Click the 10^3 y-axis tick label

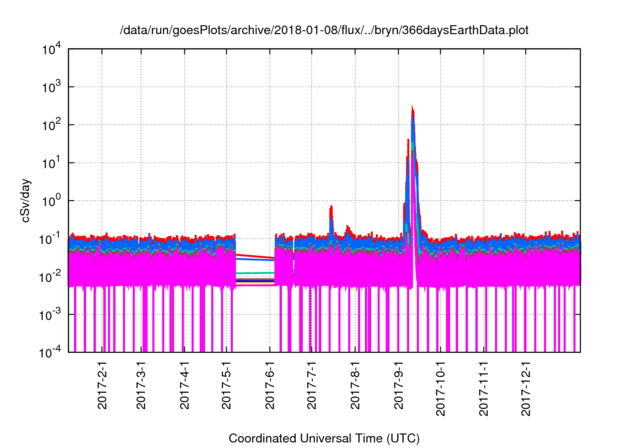[x=52, y=87]
